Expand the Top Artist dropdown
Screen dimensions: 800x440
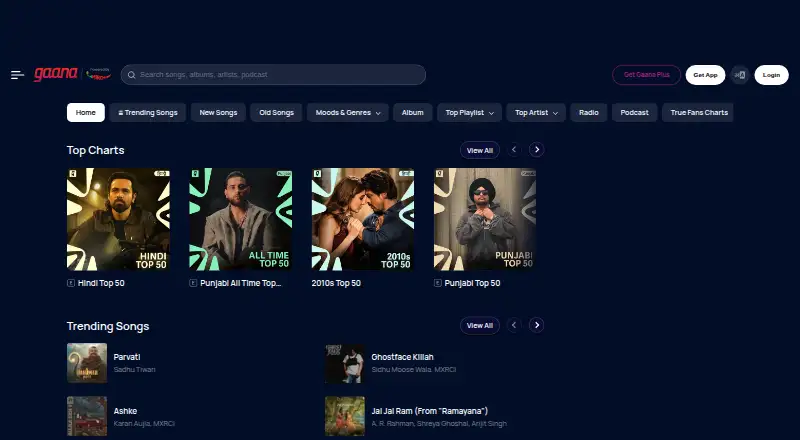536,113
